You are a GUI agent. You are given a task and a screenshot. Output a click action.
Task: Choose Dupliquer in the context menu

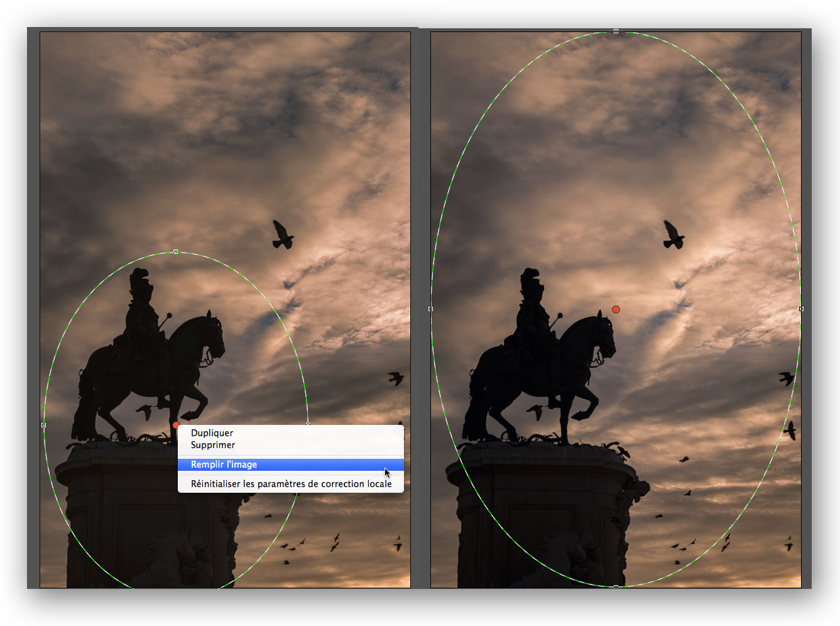pyautogui.click(x=290, y=433)
